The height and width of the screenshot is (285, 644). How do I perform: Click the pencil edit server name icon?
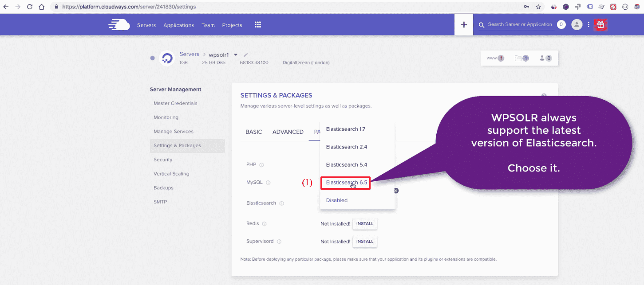246,55
